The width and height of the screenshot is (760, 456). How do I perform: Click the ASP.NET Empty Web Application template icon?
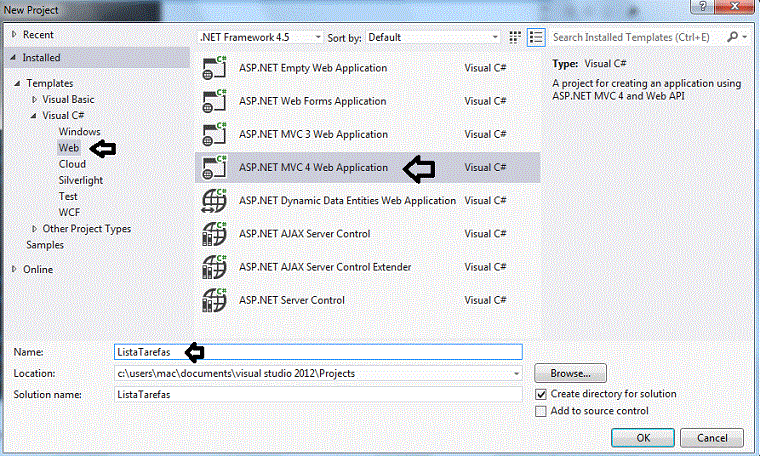pos(214,68)
